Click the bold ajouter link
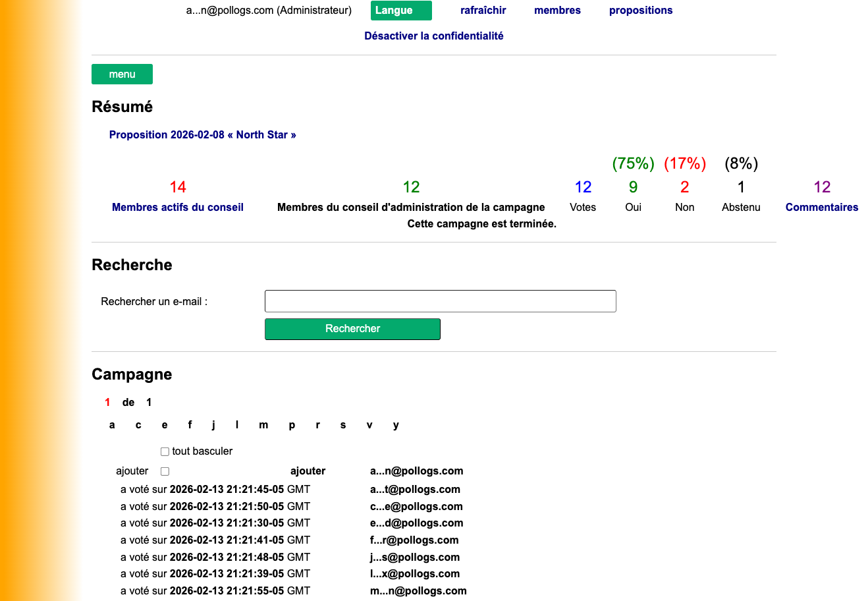The width and height of the screenshot is (868, 601). 308,471
